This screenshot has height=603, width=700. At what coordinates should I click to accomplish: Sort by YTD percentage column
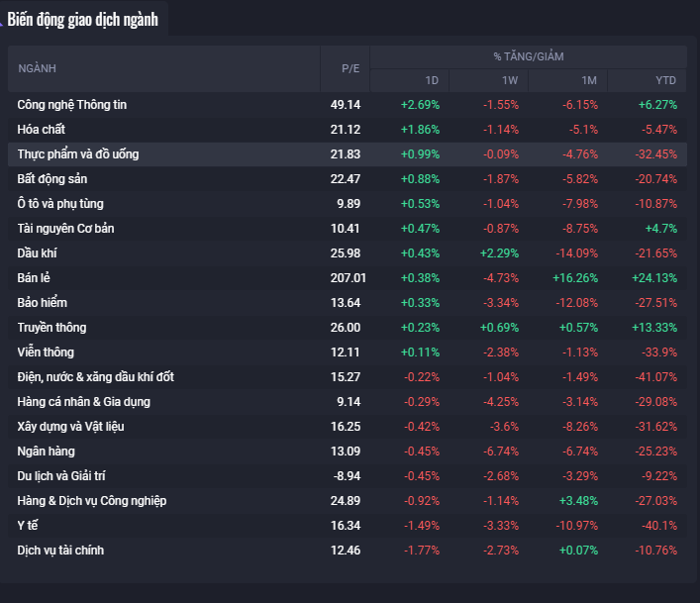[665, 80]
